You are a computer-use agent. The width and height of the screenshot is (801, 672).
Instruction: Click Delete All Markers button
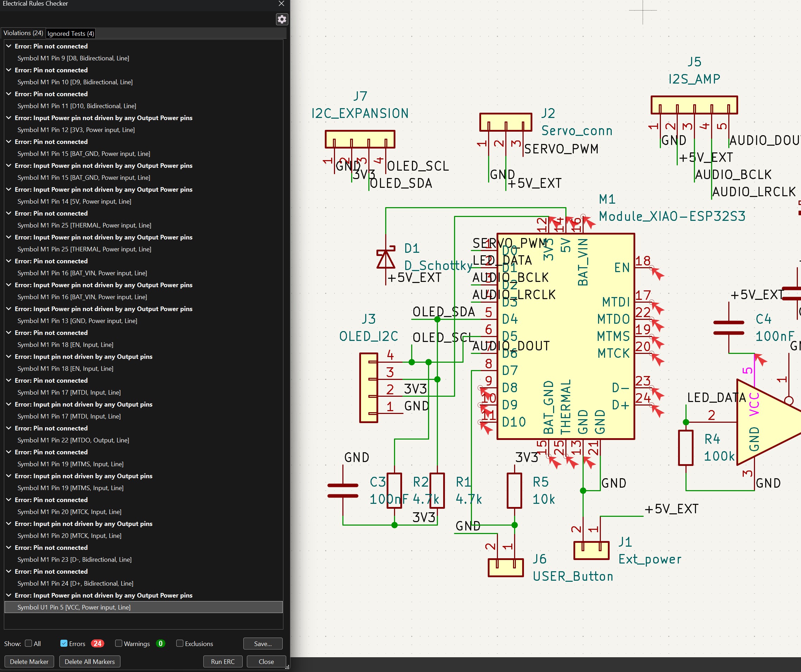click(90, 662)
